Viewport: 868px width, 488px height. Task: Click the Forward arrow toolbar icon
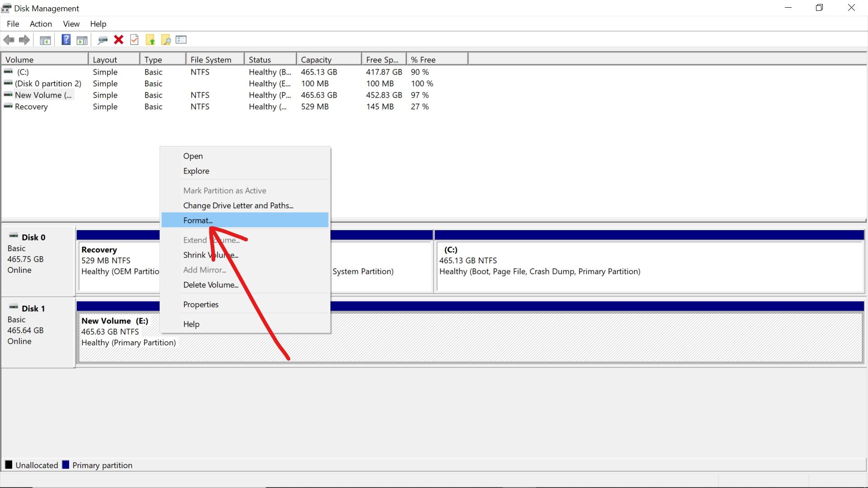(x=24, y=40)
